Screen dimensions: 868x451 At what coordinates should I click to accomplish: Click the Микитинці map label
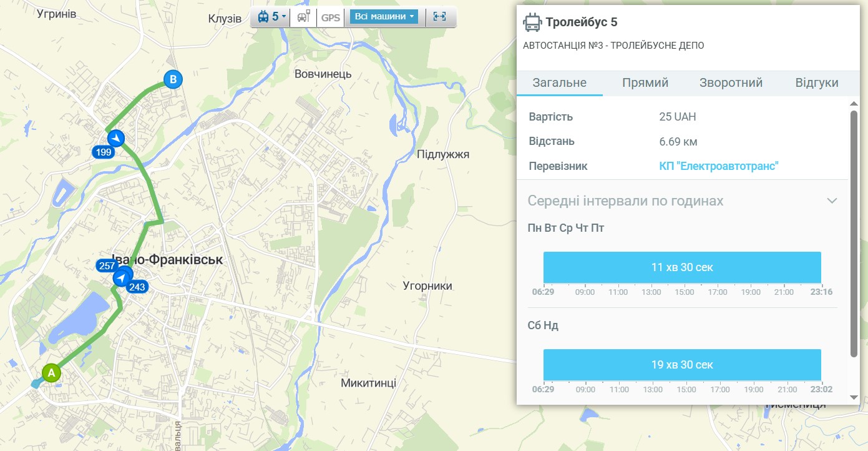point(368,383)
